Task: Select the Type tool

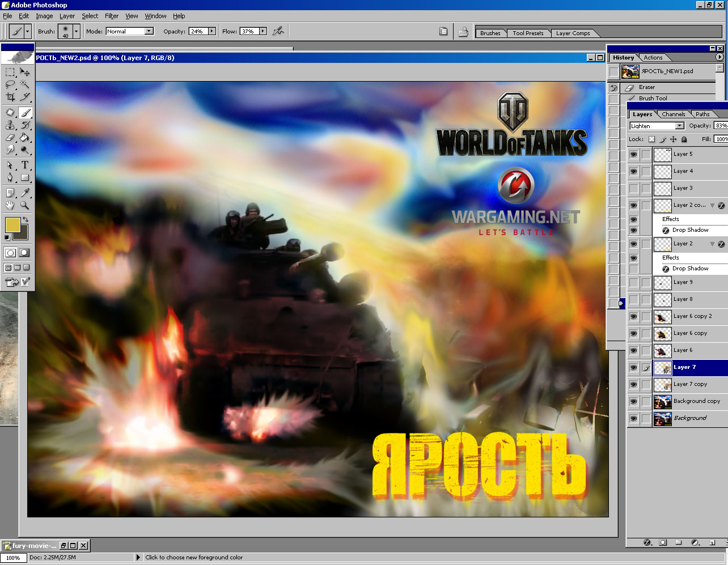Action: pyautogui.click(x=25, y=165)
